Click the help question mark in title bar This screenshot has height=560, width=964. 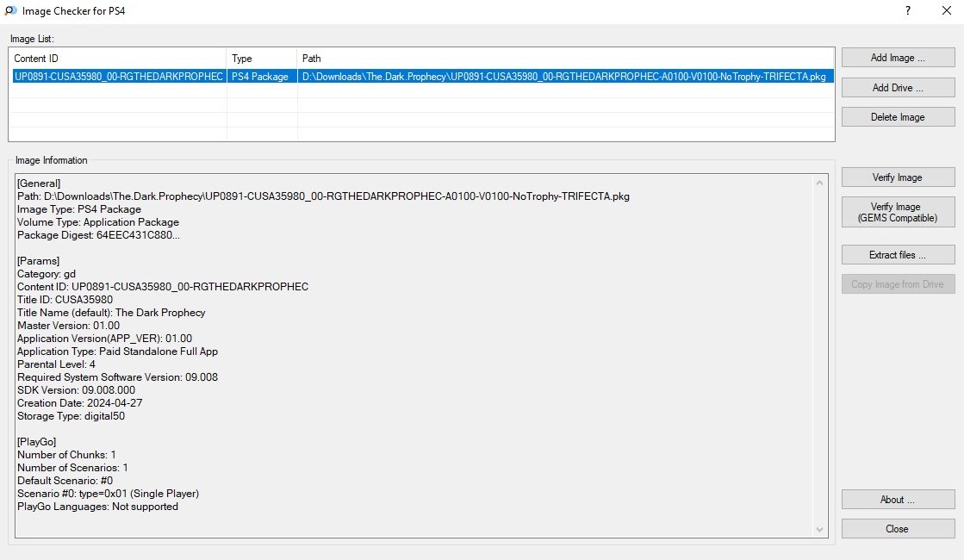(x=908, y=10)
